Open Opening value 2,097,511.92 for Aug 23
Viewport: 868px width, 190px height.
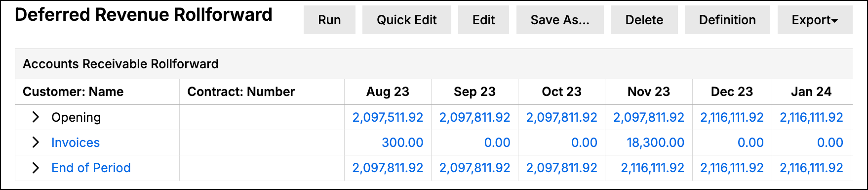coord(388,117)
